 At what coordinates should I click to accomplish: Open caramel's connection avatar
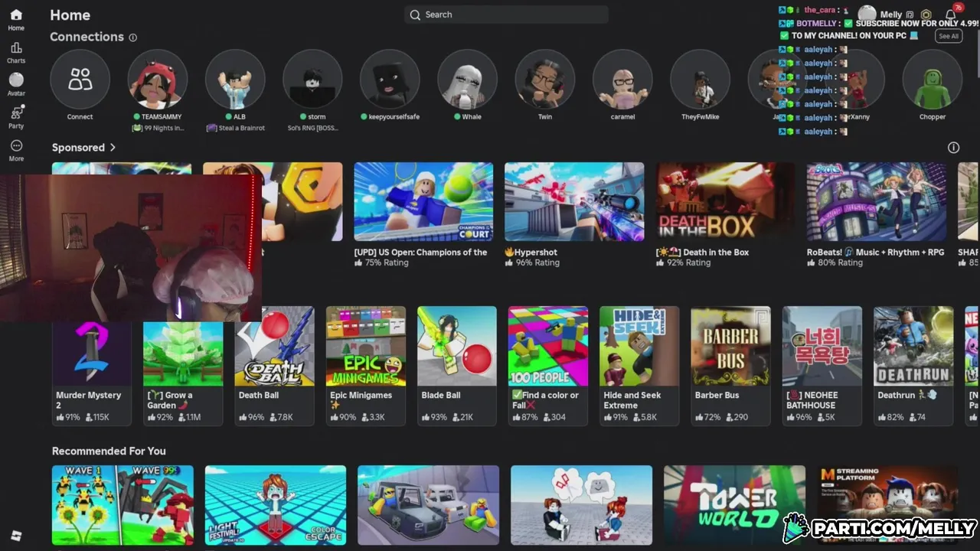pos(622,80)
